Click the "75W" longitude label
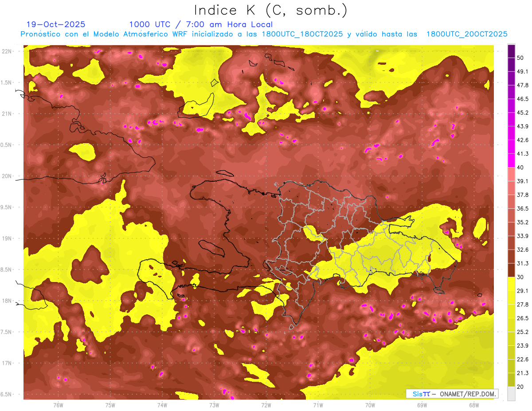Screen dimensions: 532x411 [110, 405]
